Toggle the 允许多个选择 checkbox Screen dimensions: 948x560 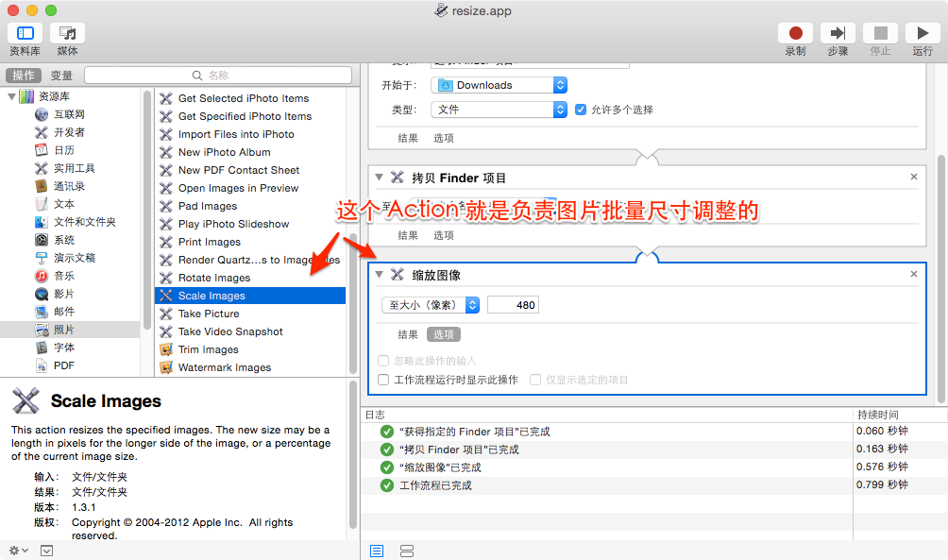click(581, 110)
